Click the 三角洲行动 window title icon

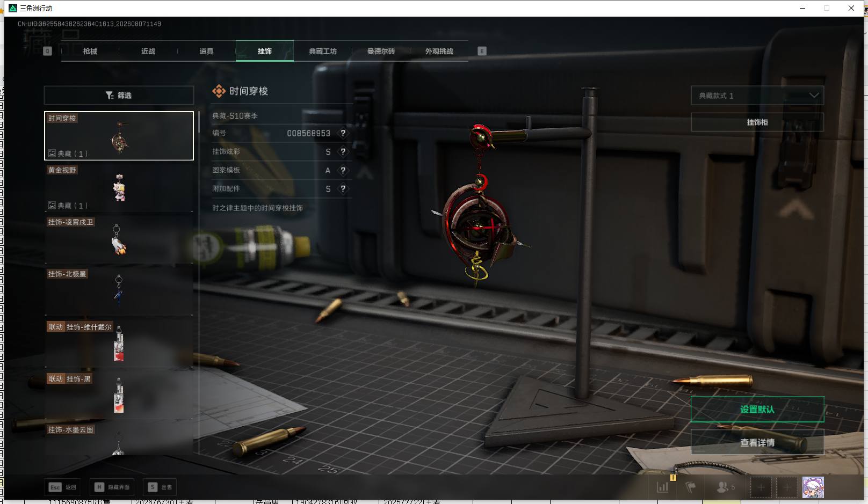13,8
